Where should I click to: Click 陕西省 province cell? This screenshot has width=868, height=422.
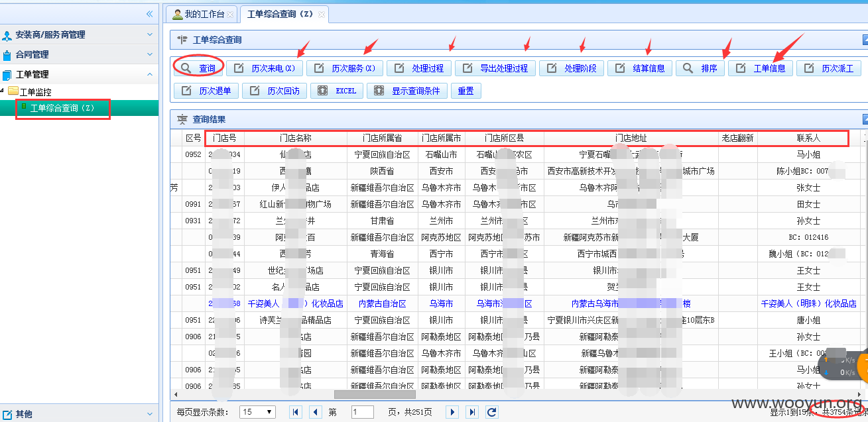click(383, 171)
